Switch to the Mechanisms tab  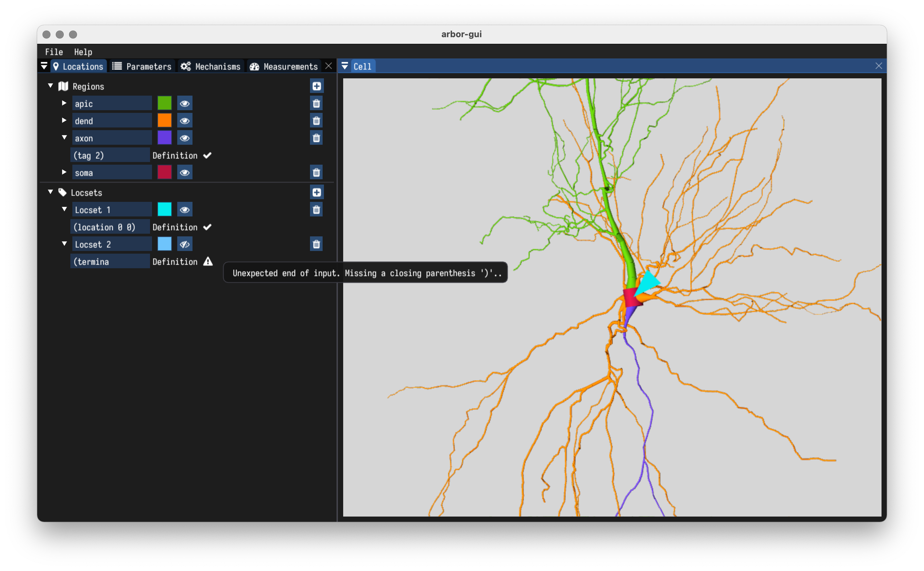tap(211, 66)
